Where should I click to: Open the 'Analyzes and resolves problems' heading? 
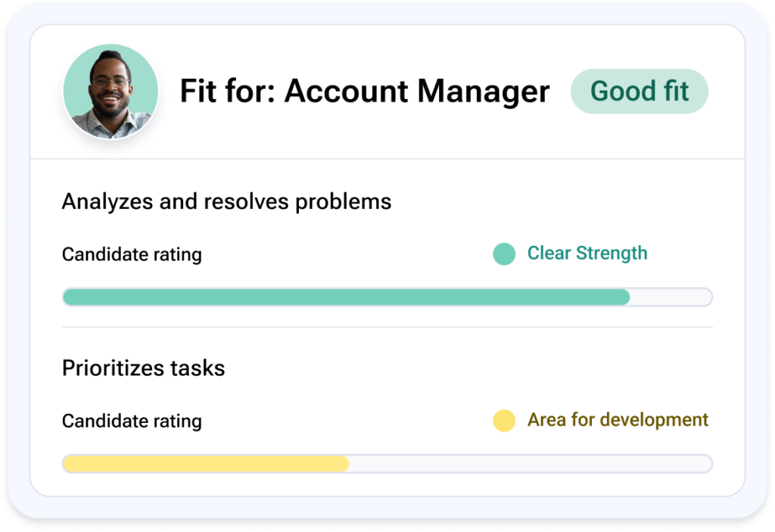(226, 201)
